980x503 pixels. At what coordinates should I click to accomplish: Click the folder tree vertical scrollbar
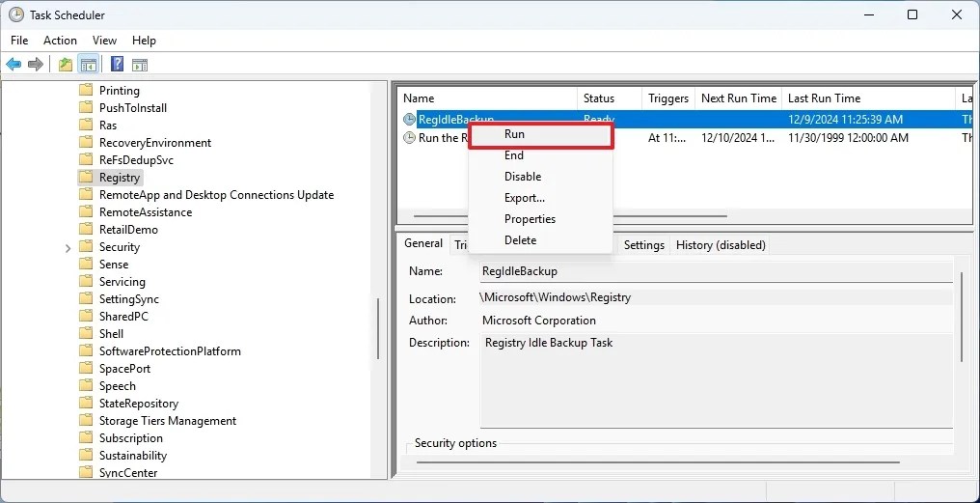pos(379,328)
